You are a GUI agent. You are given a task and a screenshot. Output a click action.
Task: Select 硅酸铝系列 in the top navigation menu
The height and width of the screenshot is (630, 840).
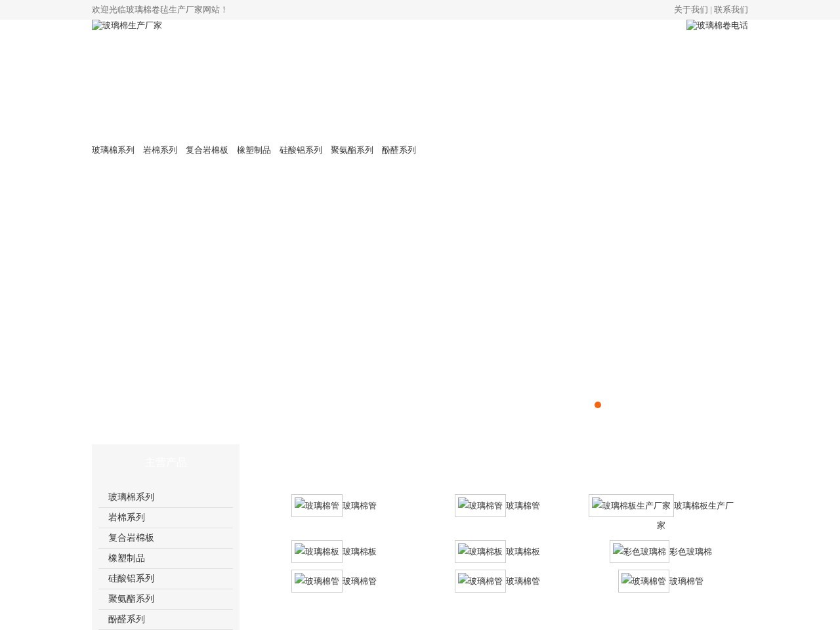[x=301, y=150]
